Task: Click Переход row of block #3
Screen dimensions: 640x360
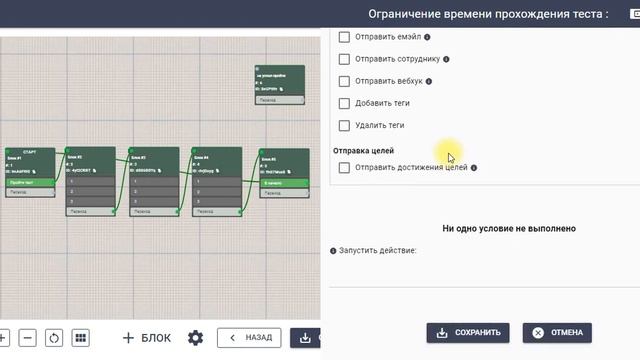Action: click(154, 211)
